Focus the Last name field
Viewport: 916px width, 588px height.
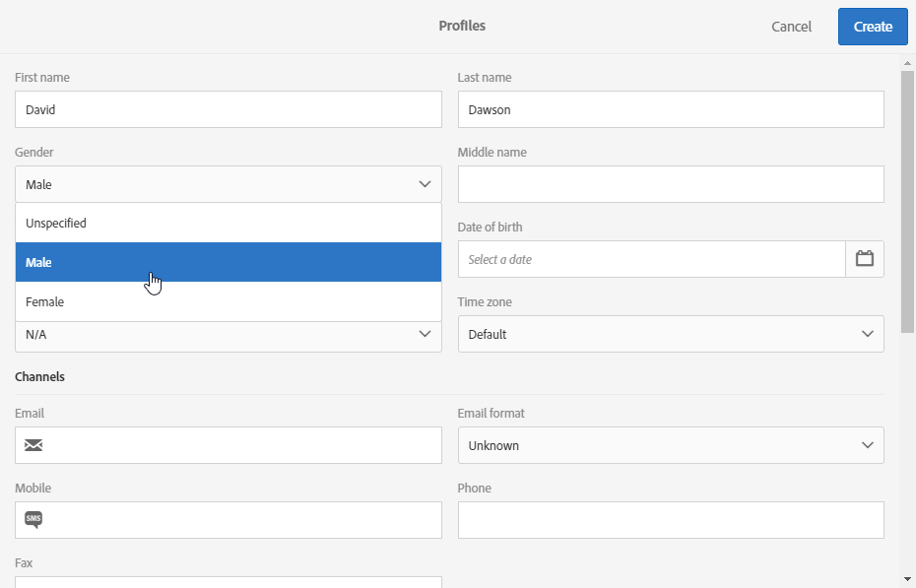(x=671, y=109)
